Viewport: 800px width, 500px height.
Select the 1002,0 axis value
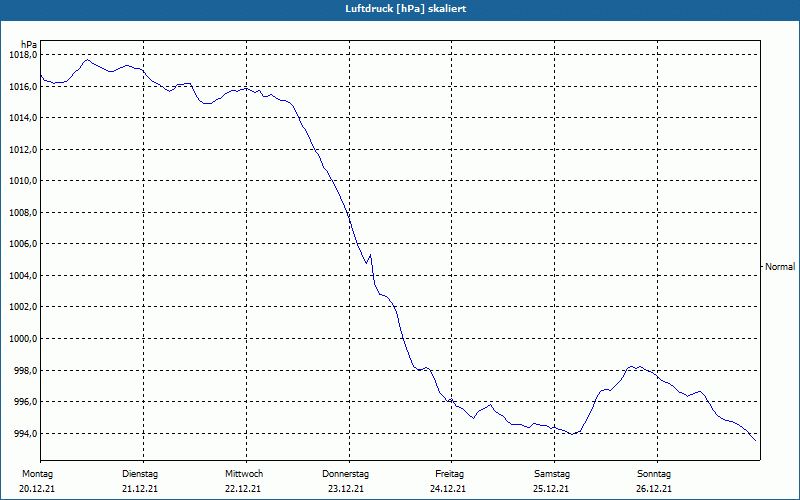[23, 307]
